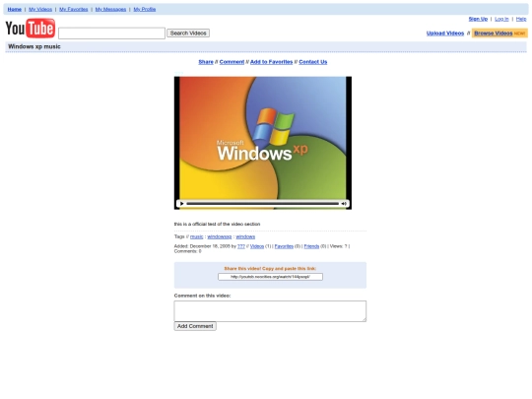Click the Share link above the video

(x=206, y=62)
